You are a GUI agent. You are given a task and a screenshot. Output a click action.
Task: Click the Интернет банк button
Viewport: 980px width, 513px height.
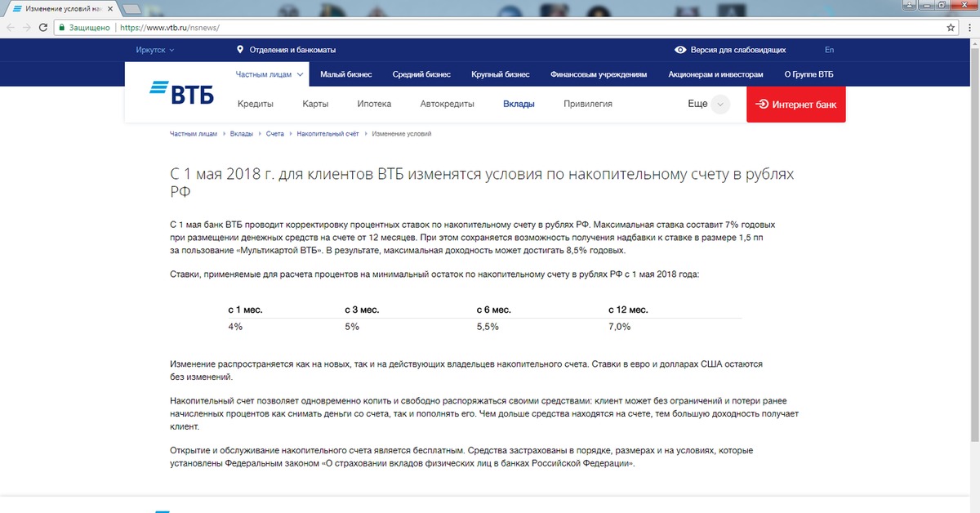click(x=795, y=105)
